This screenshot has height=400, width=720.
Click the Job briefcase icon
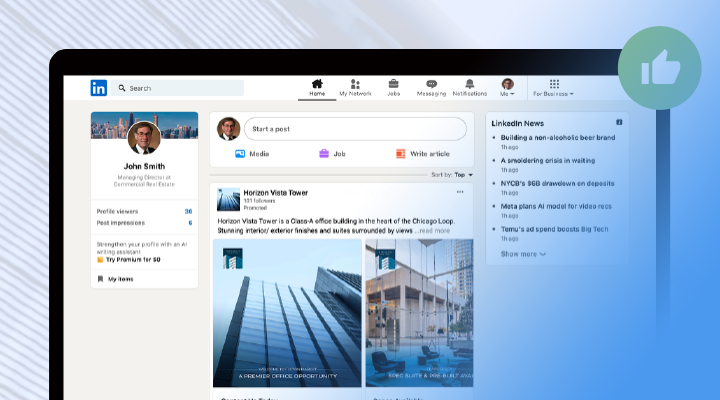(x=324, y=154)
